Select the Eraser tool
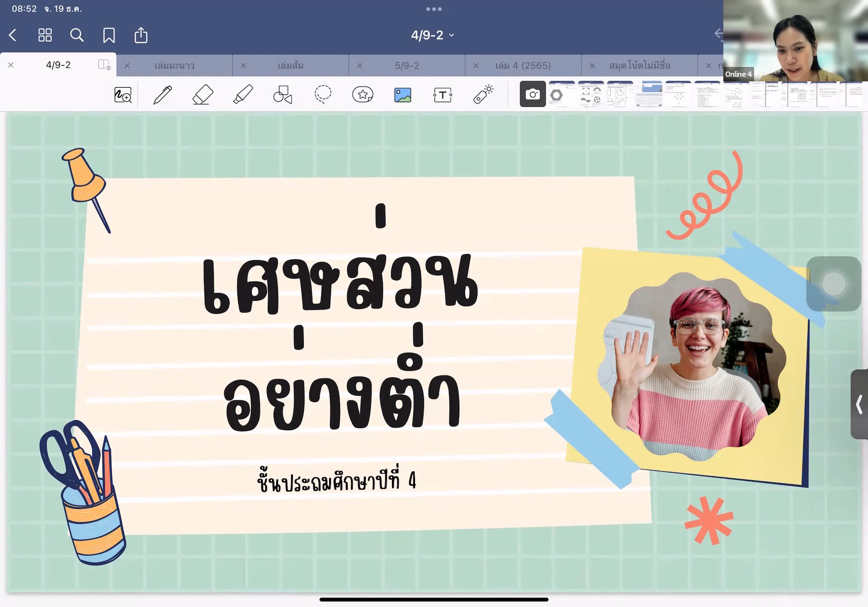The height and width of the screenshot is (607, 868). point(202,95)
